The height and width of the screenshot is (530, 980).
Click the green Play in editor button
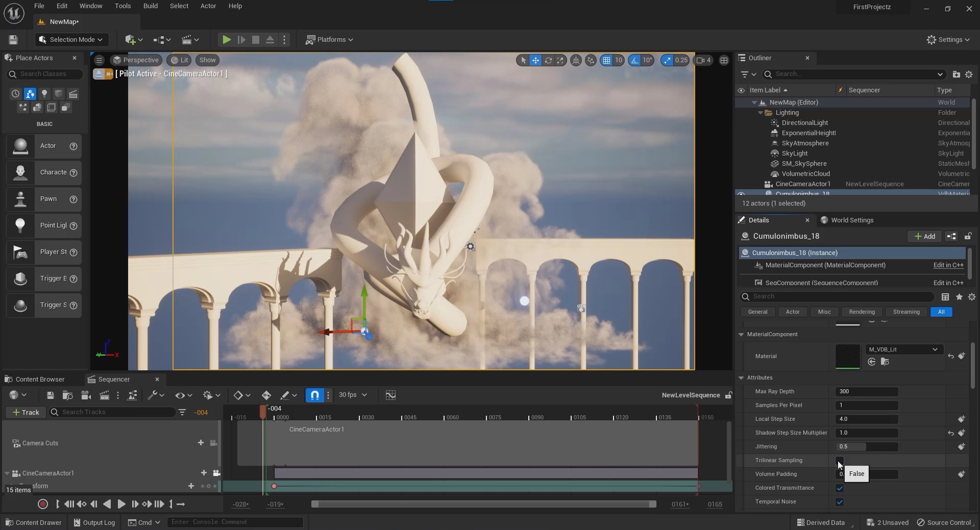tap(227, 40)
